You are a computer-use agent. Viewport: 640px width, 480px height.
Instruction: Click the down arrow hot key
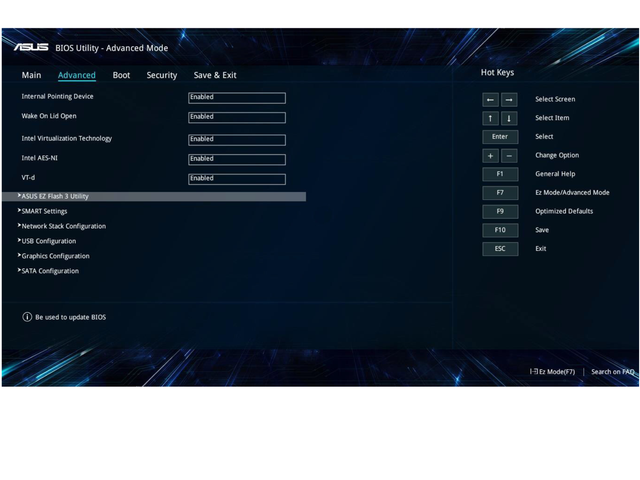[x=509, y=118]
